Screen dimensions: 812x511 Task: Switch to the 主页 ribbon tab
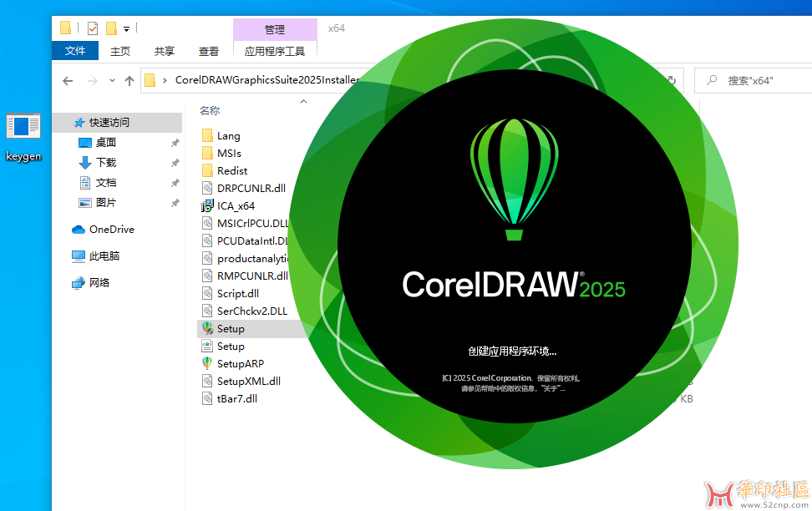click(120, 51)
